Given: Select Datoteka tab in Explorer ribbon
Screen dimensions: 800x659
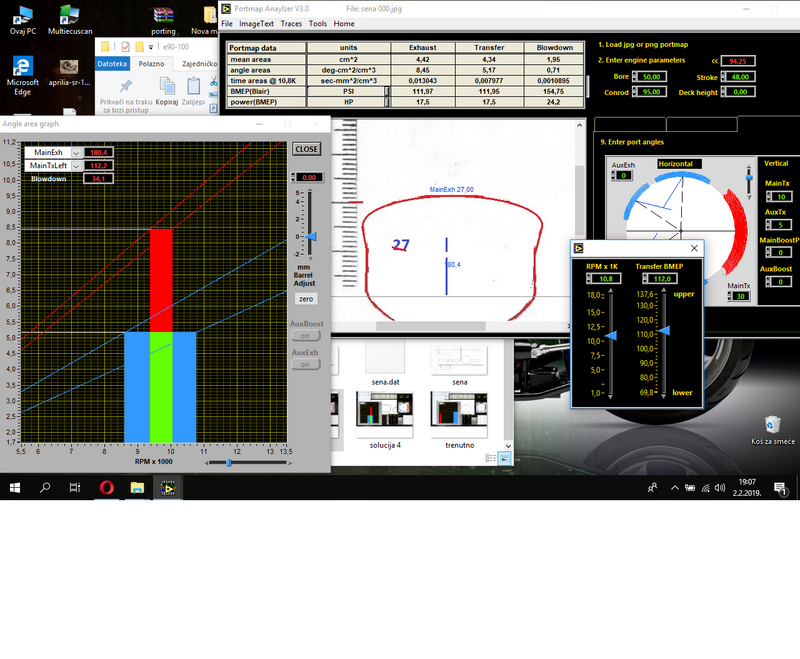Looking at the screenshot, I should tap(112, 64).
